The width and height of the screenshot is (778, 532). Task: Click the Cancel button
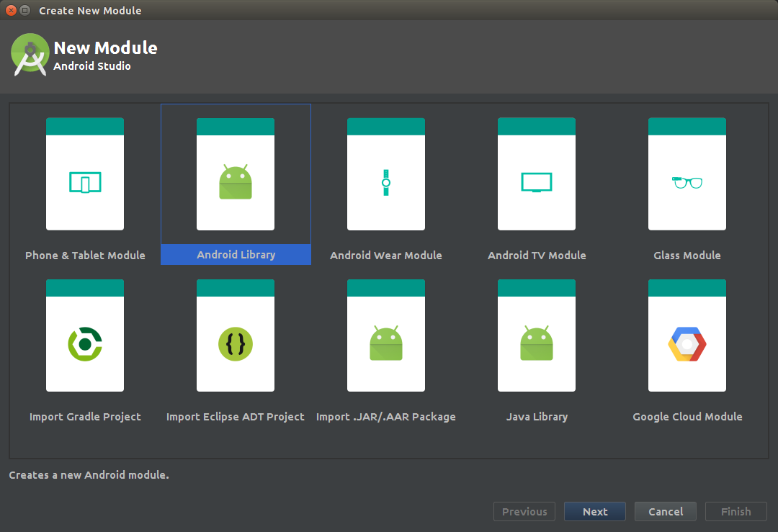(x=666, y=512)
